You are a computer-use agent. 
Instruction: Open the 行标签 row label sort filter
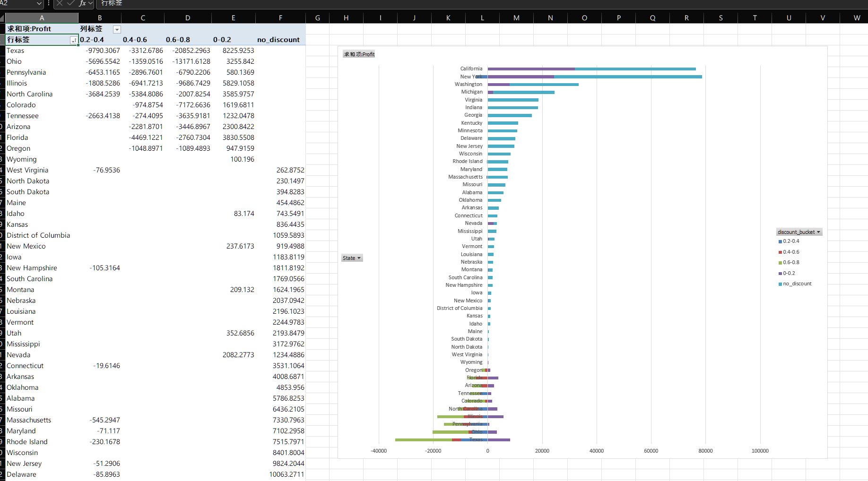point(73,41)
